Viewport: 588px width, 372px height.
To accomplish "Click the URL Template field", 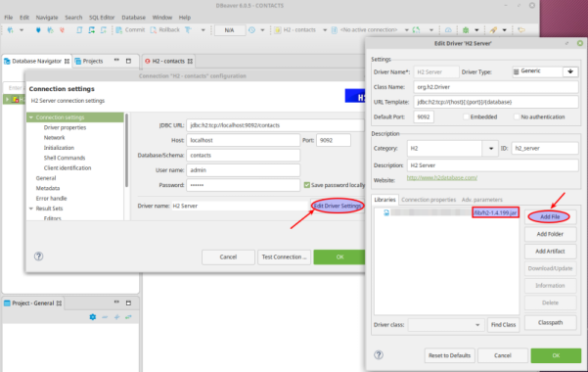I will click(x=496, y=102).
